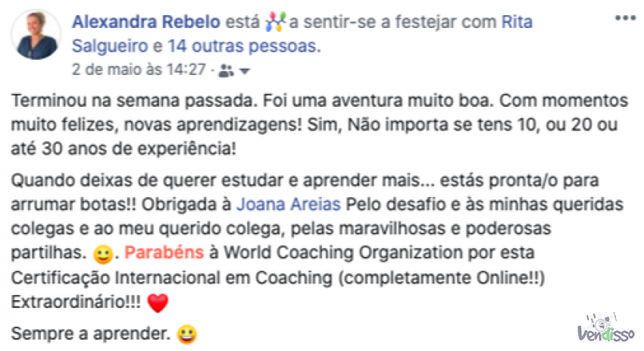Show the 14 outras pessoas list
Viewport: 644px width, 351px height.
click(242, 47)
